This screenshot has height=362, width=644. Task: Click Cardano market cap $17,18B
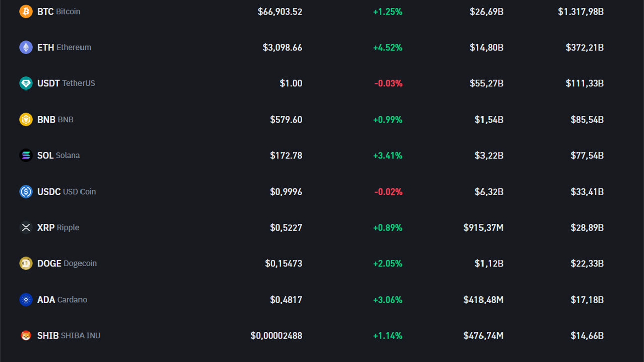click(587, 300)
